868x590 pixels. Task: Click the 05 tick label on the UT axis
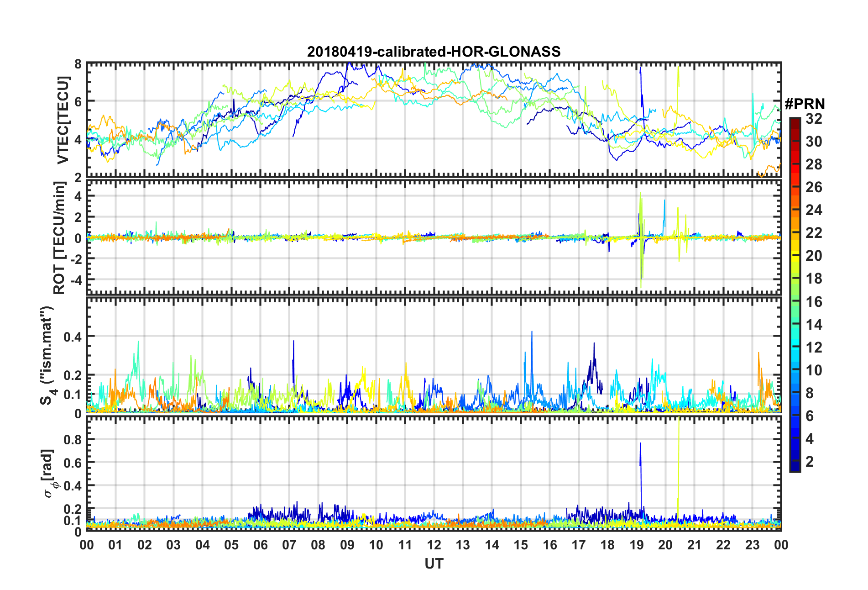coord(231,545)
